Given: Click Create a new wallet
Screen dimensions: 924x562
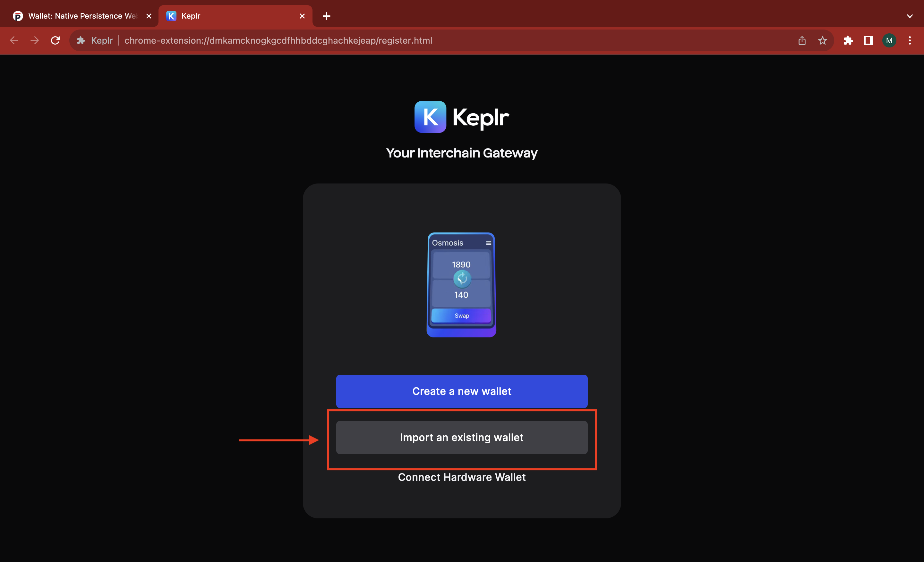Looking at the screenshot, I should tap(462, 391).
